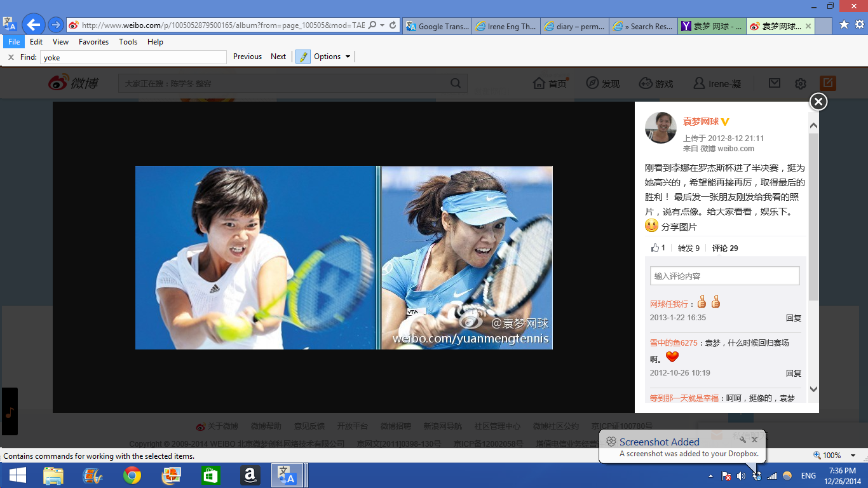
Task: Open the browser Tools gear icon
Action: point(859,25)
